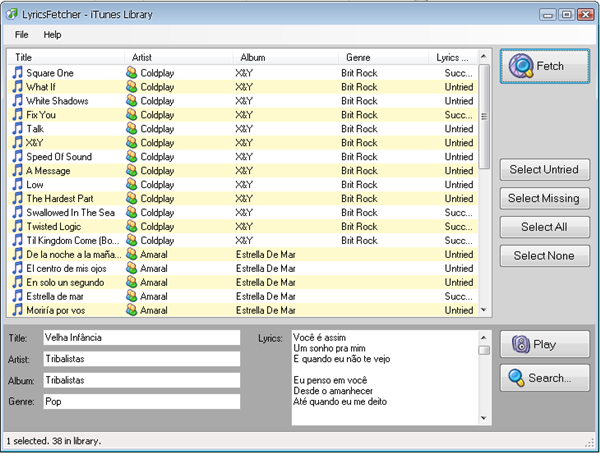
Task: Click the music note icon beside Twisted Logic
Action: point(16,227)
